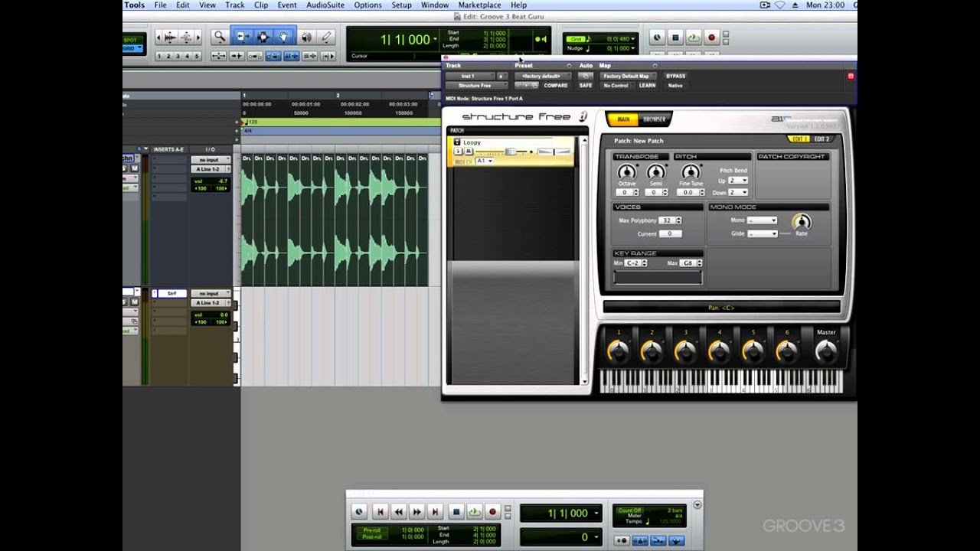Screen dimensions: 980x551
Task: Toggle the Wait for Note button in transport
Action: pos(622,541)
